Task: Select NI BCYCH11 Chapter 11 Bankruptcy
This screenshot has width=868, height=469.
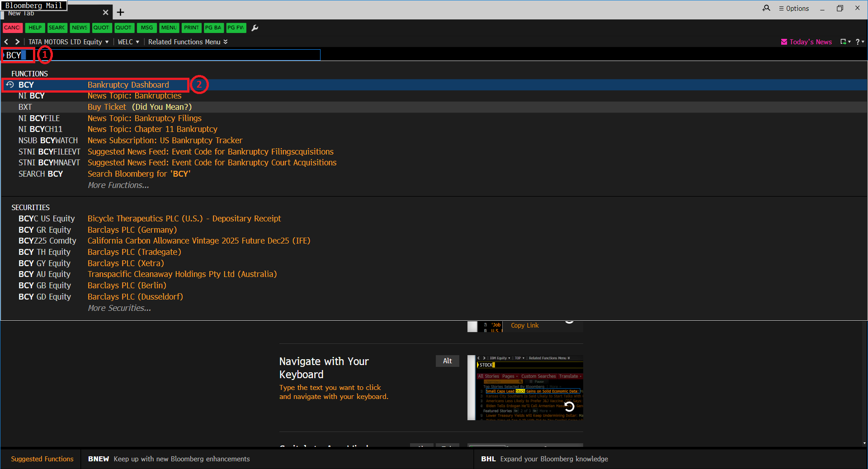Action: click(434, 129)
